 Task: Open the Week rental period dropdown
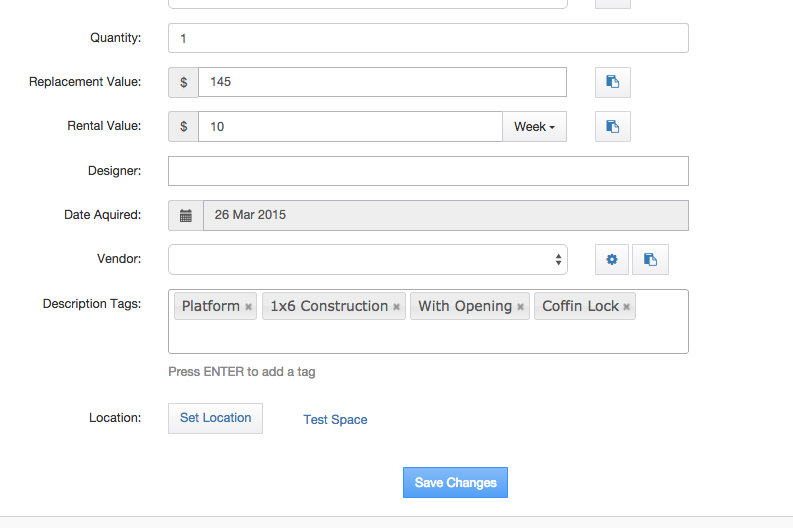click(535, 126)
